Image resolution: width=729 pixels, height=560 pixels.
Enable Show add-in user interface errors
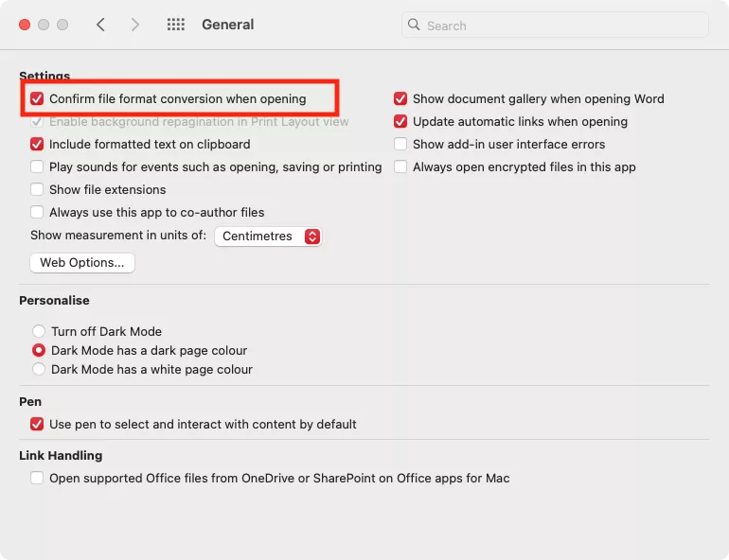pos(400,144)
